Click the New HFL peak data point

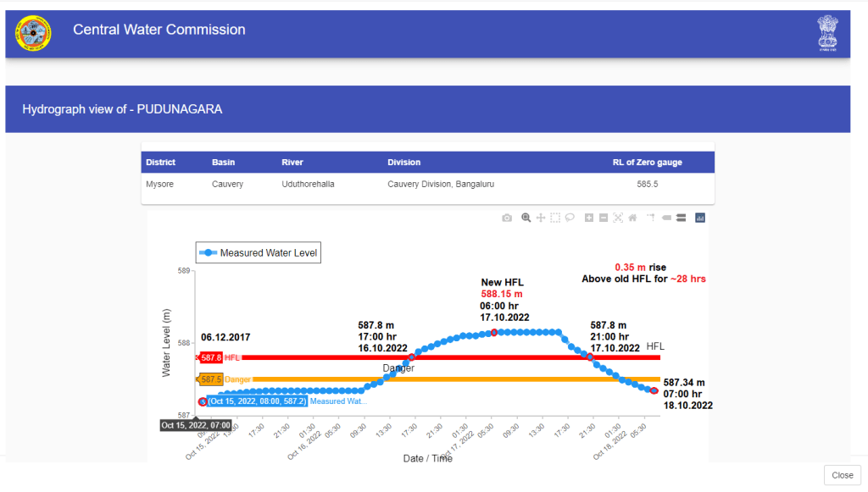pyautogui.click(x=493, y=333)
